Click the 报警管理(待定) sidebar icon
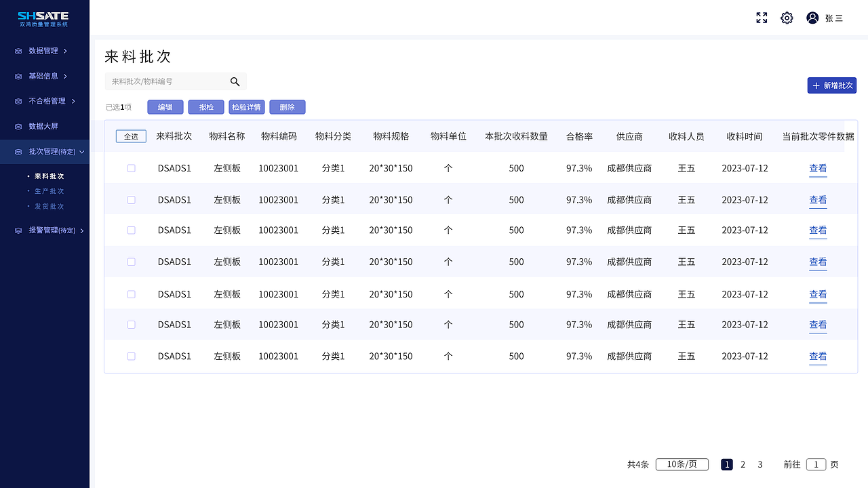 [x=16, y=230]
